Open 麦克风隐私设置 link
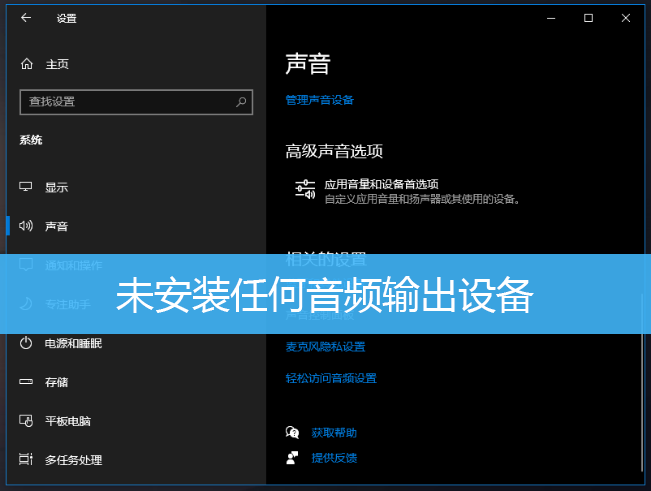651x491 pixels. [x=325, y=347]
